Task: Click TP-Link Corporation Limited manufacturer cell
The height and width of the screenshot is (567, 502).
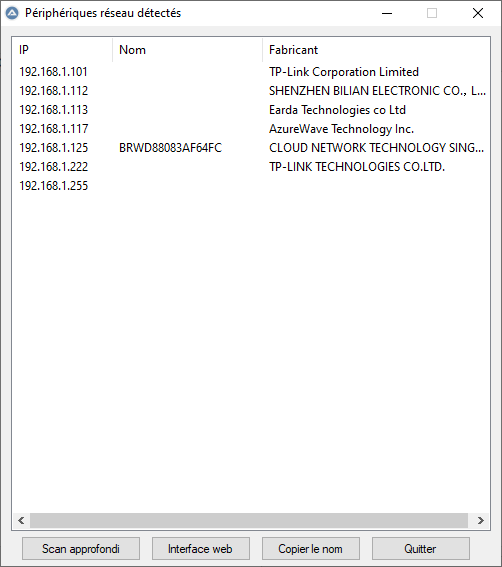Action: (344, 72)
